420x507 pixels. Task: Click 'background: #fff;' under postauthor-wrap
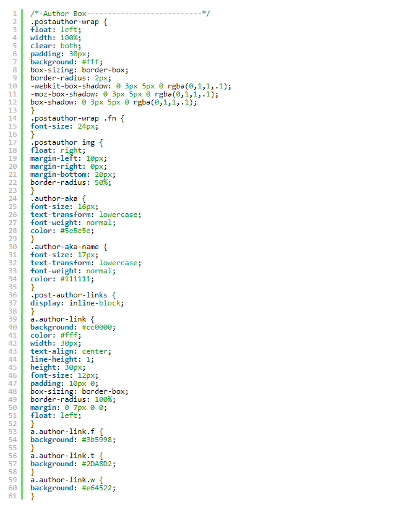click(66, 62)
